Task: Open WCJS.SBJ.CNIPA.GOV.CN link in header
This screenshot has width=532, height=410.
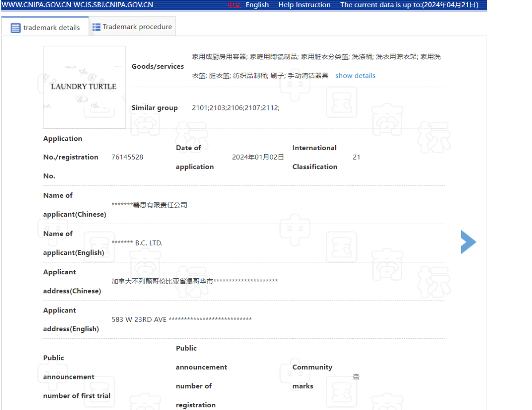Action: click(113, 5)
